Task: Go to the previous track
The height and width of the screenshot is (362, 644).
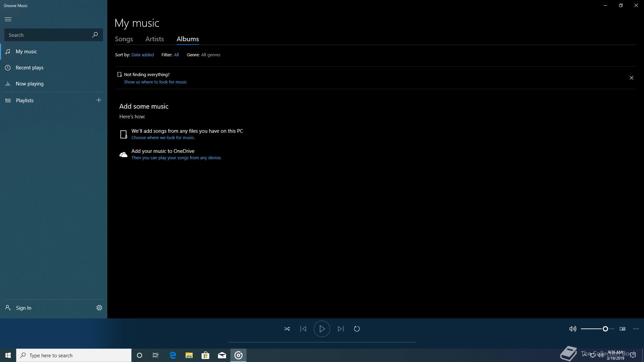Action: click(x=303, y=329)
